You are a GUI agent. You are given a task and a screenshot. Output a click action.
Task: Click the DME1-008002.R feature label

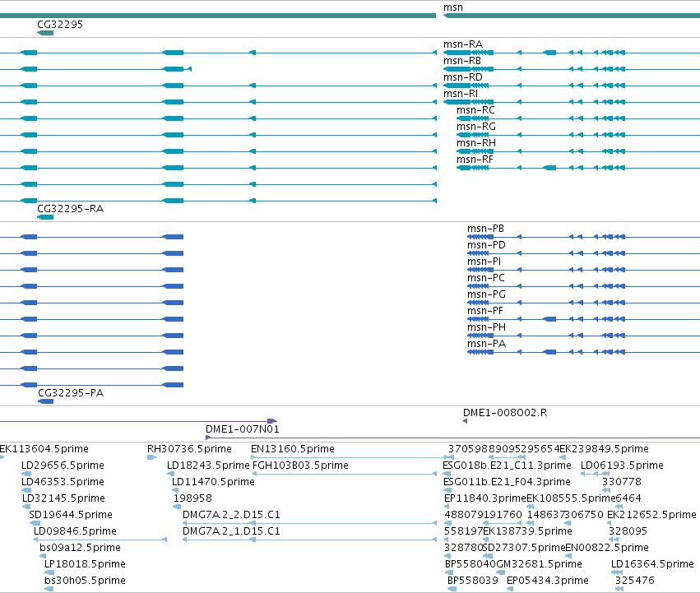[505, 413]
